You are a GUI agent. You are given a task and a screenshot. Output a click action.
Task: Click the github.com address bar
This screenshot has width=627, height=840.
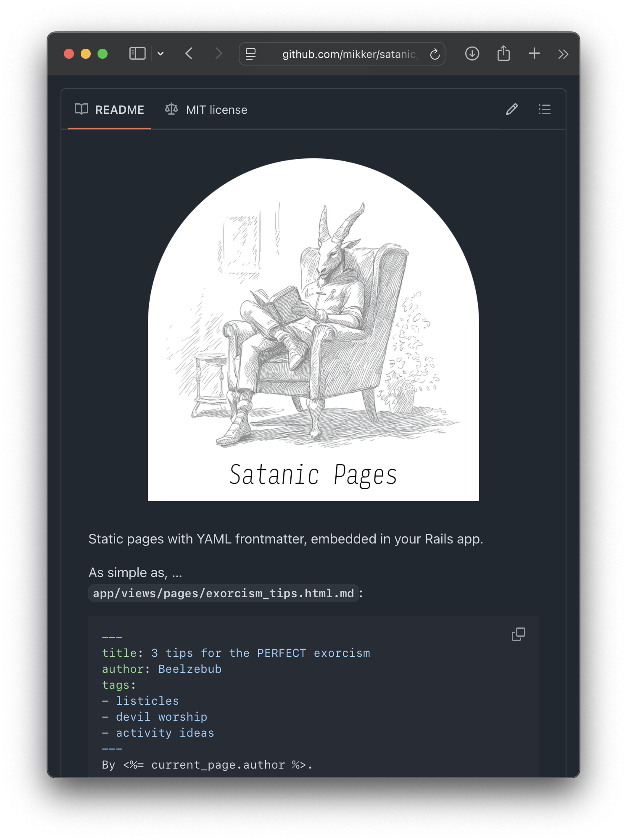[342, 54]
